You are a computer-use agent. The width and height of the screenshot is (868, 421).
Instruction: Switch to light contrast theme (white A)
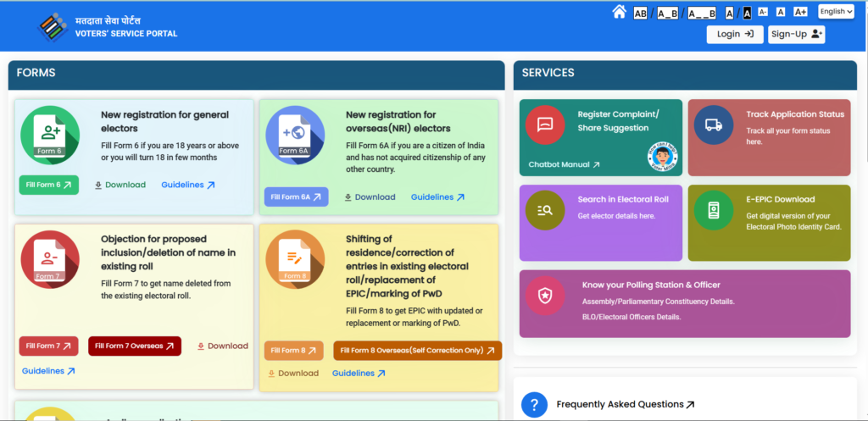pos(729,14)
